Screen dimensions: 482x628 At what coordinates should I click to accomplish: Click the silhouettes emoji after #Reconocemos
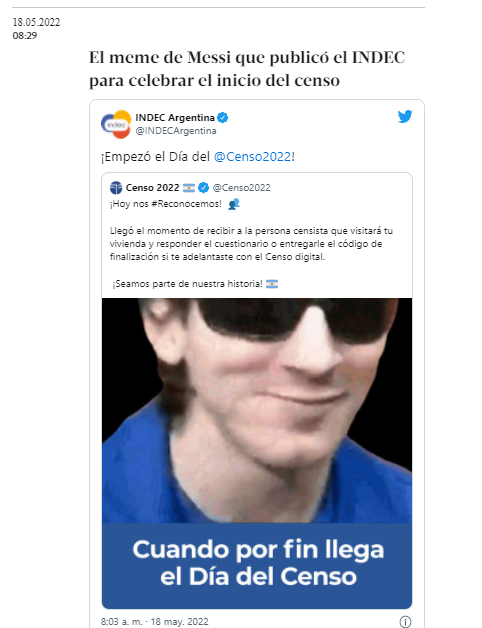pyautogui.click(x=234, y=204)
